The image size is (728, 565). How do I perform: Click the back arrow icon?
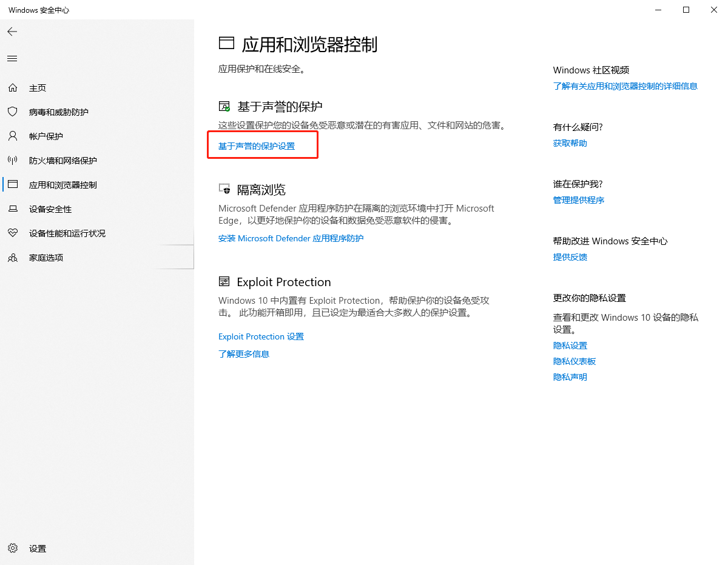click(x=12, y=32)
